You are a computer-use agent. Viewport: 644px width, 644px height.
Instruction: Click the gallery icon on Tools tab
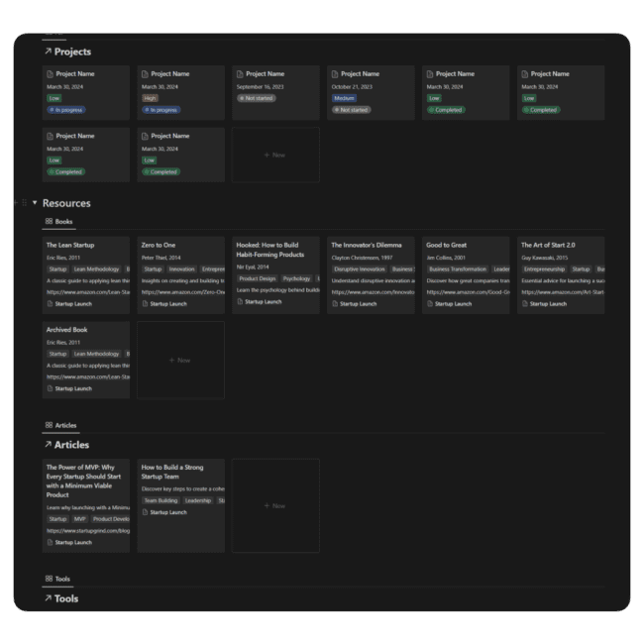49,579
